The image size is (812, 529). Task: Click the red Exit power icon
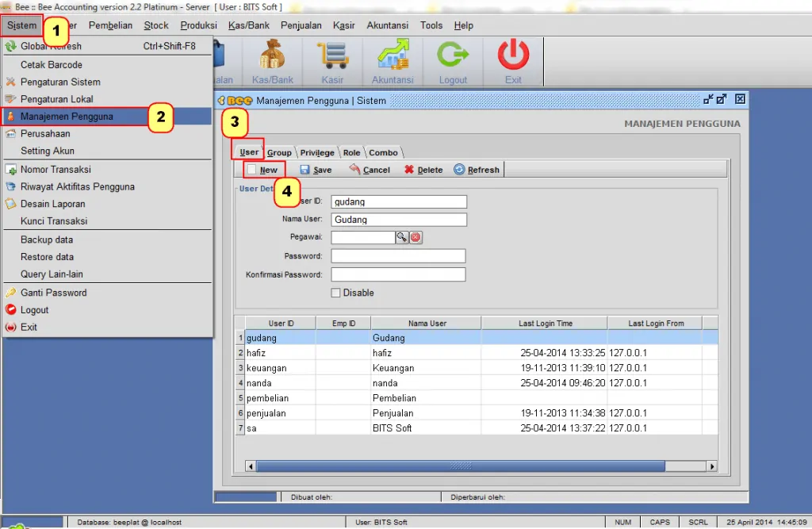[x=513, y=62]
